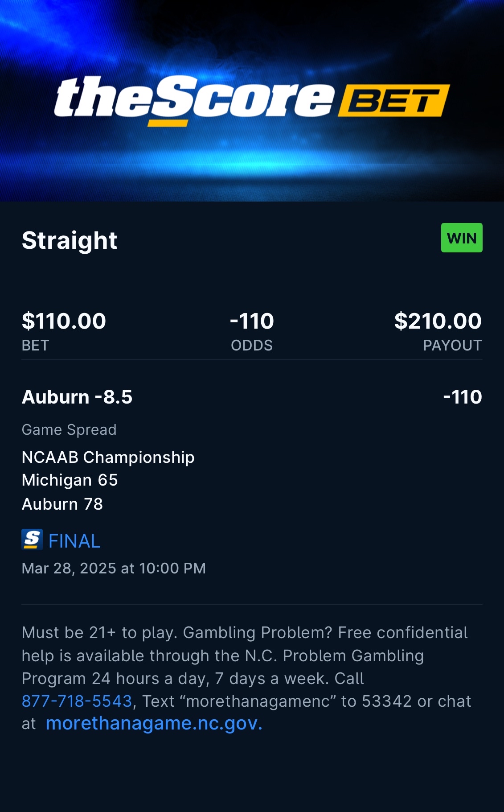
Task: Call the 877-718-5543 helpline link
Action: click(x=77, y=701)
